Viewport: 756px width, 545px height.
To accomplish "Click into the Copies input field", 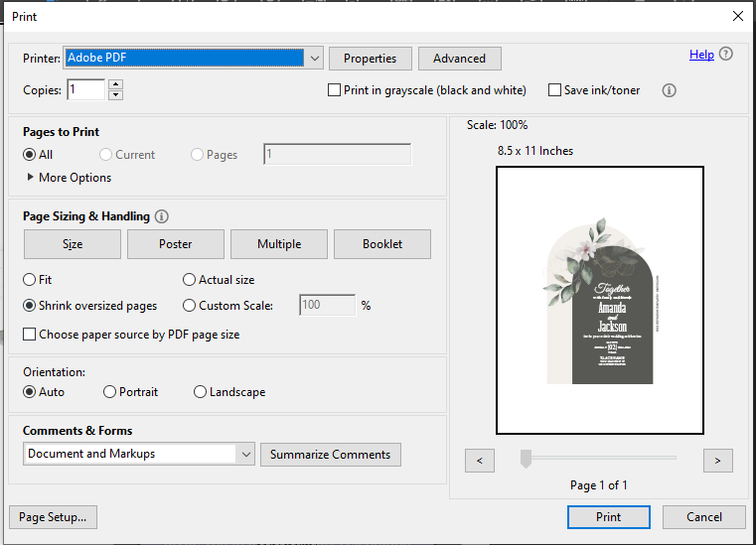I will (85, 89).
